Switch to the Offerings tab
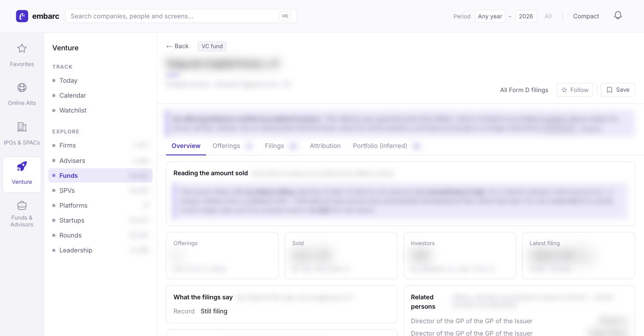 click(x=233, y=146)
